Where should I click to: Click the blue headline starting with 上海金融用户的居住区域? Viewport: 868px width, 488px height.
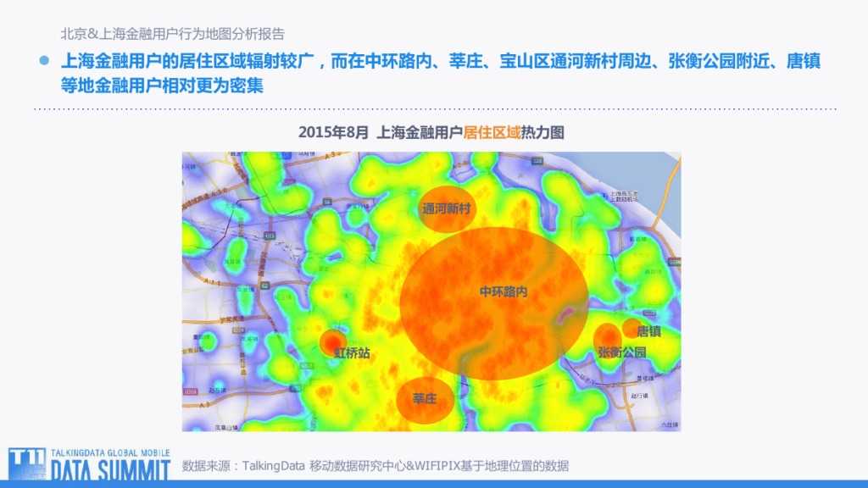coord(441,62)
